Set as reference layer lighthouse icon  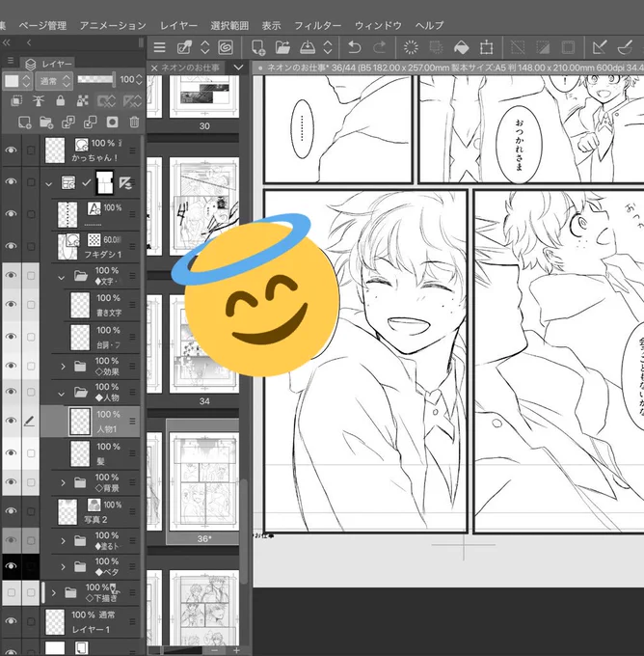pos(39,100)
